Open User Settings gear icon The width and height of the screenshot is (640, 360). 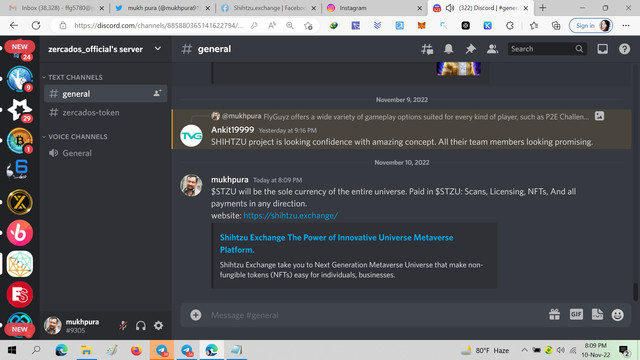point(158,325)
